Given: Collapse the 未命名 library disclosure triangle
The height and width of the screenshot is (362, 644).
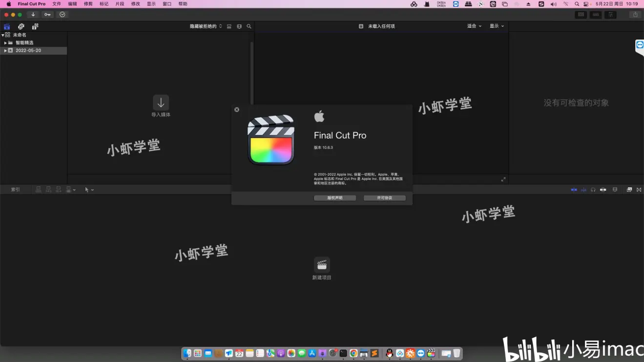Looking at the screenshot, I should pyautogui.click(x=2, y=35).
